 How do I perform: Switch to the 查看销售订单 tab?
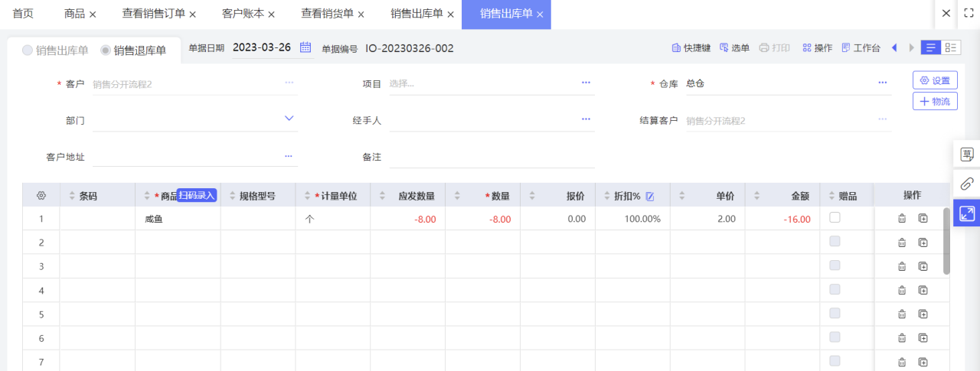[153, 14]
